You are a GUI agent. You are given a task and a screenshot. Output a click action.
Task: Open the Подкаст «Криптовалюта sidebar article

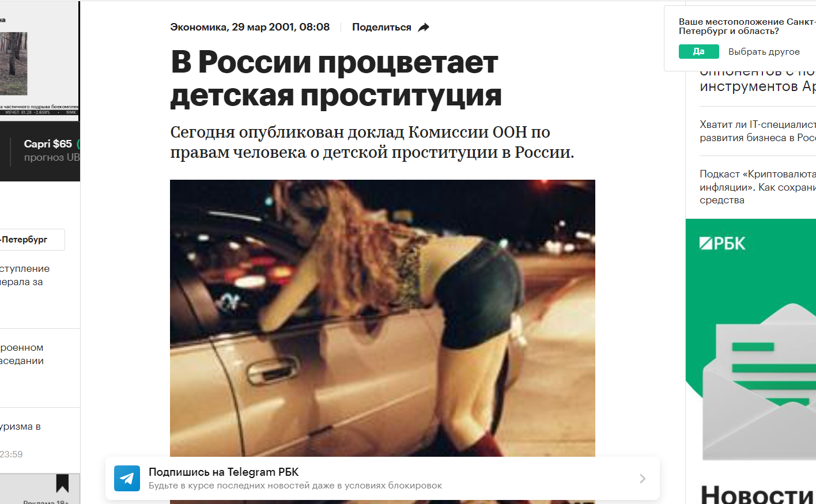(x=758, y=187)
